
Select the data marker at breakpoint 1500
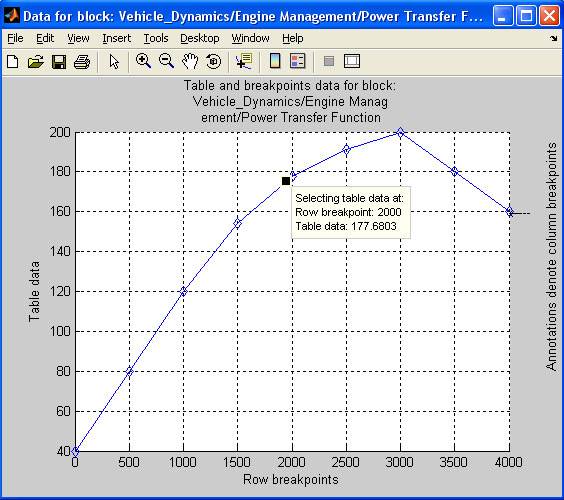coord(237,223)
